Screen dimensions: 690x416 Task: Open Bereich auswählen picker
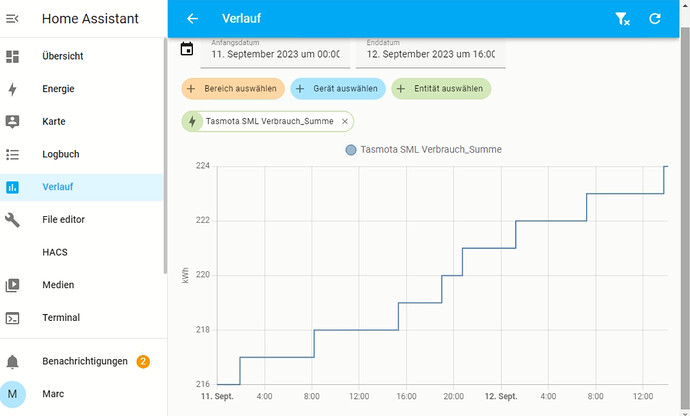click(232, 89)
